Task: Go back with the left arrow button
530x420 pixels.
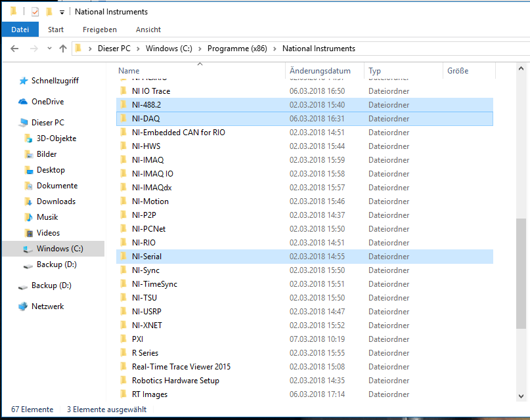Action: tap(14, 49)
